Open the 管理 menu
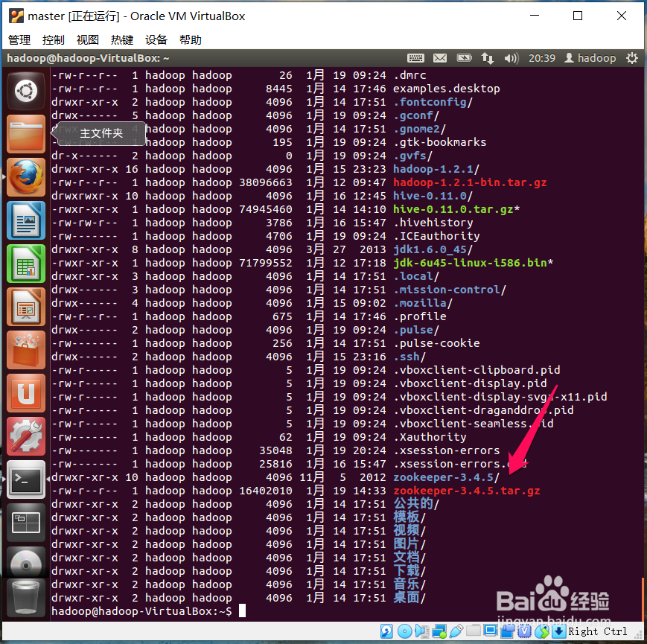 click(x=19, y=40)
